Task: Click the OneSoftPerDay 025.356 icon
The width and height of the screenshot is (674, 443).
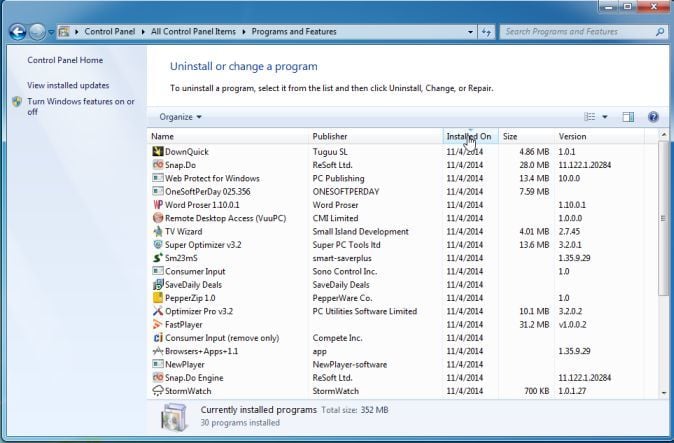Action: click(158, 191)
